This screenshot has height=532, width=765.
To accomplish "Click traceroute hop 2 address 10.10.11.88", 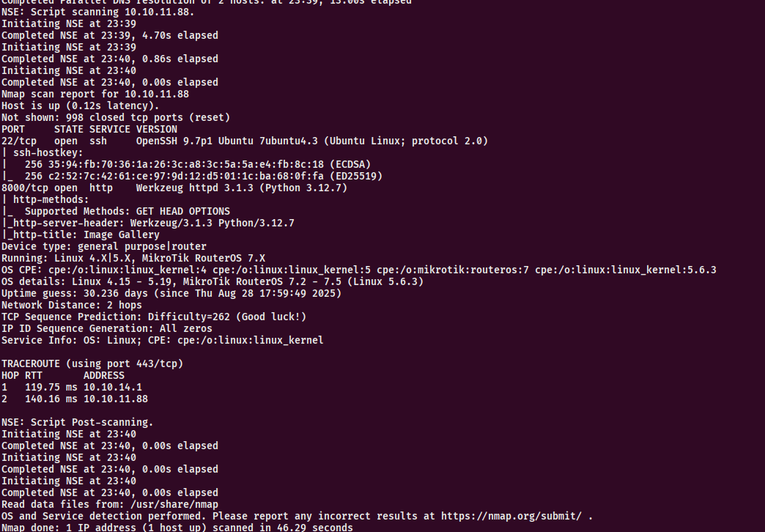I will (115, 399).
